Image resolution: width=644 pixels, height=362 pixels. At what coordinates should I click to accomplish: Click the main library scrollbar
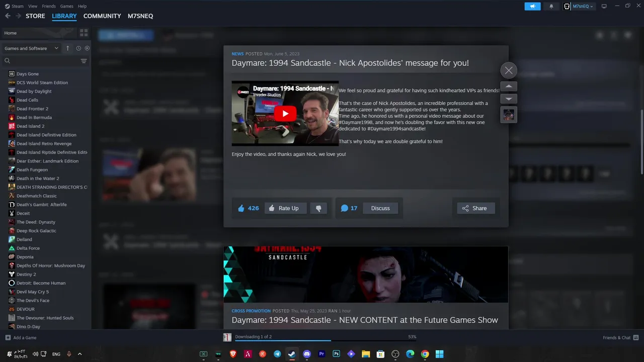641,141
